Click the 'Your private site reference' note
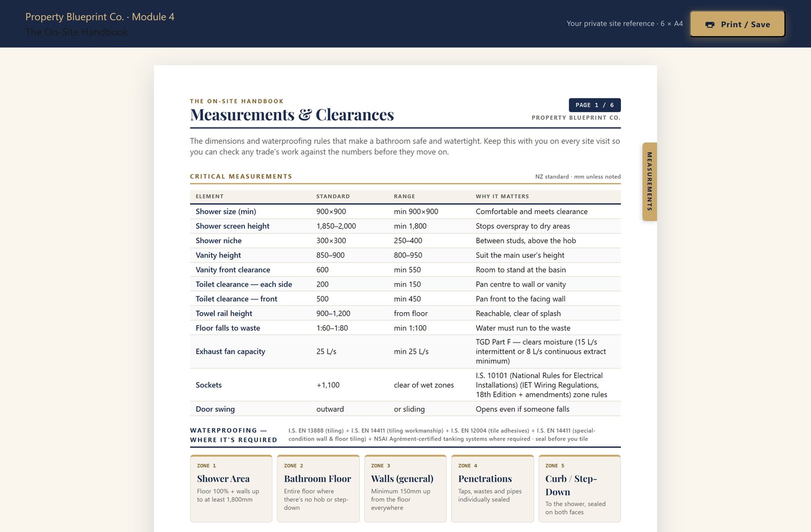Image resolution: width=811 pixels, height=532 pixels. [x=624, y=24]
